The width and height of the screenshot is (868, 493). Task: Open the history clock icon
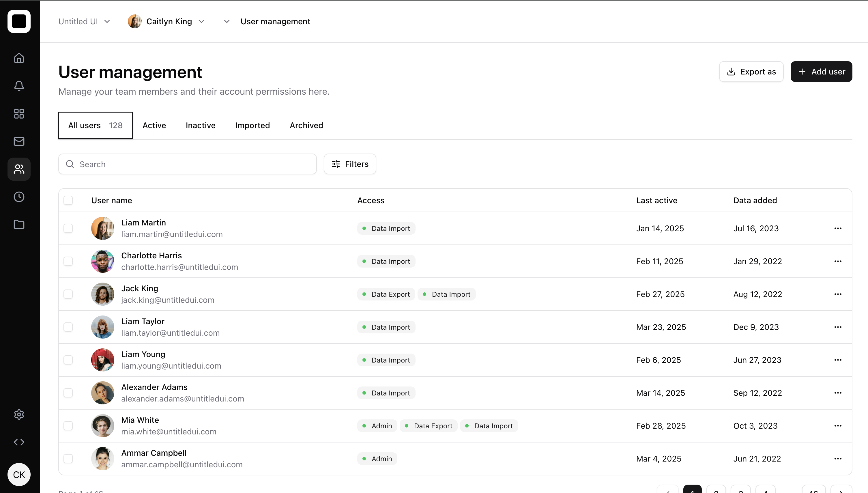(19, 197)
